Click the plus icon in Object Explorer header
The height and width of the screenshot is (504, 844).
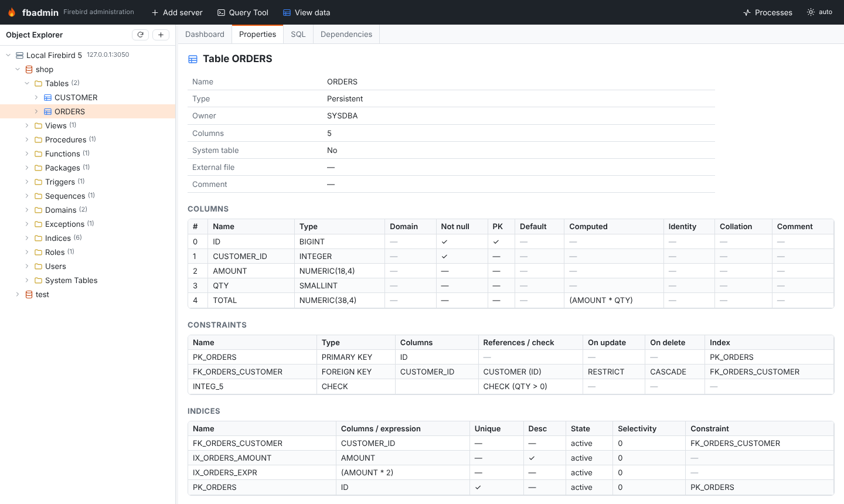161,35
